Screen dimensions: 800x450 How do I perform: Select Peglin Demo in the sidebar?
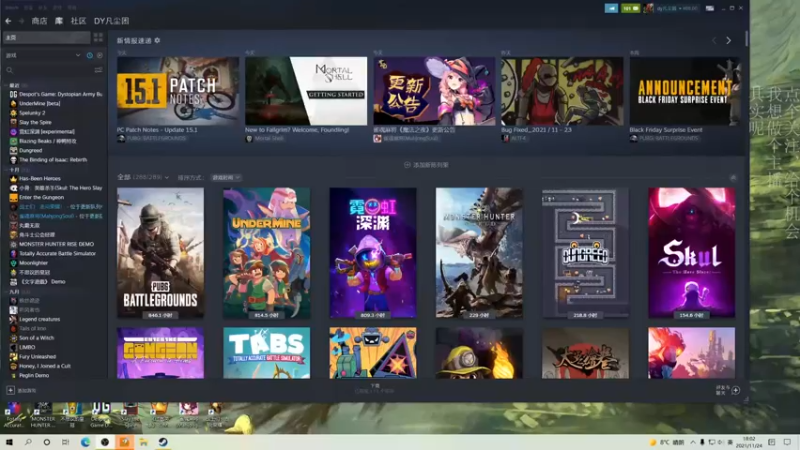coord(30,376)
